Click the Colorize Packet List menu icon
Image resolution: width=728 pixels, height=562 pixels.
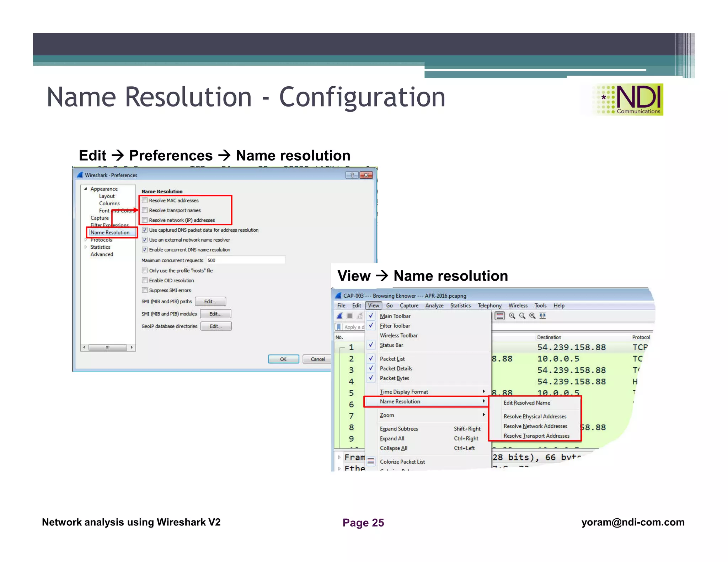pos(371,461)
